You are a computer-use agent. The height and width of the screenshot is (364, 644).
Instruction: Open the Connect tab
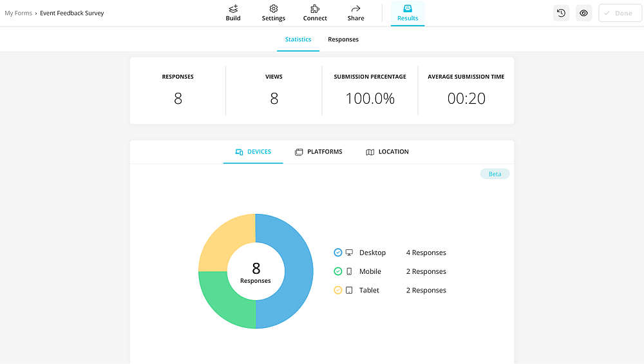coord(315,13)
